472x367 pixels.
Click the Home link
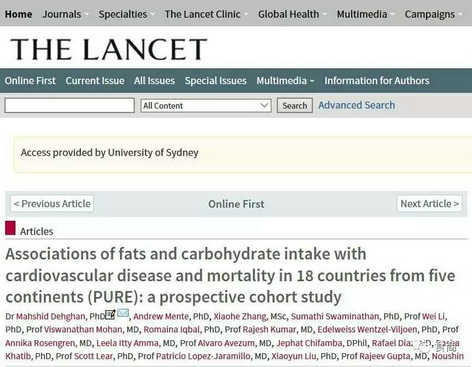click(18, 14)
